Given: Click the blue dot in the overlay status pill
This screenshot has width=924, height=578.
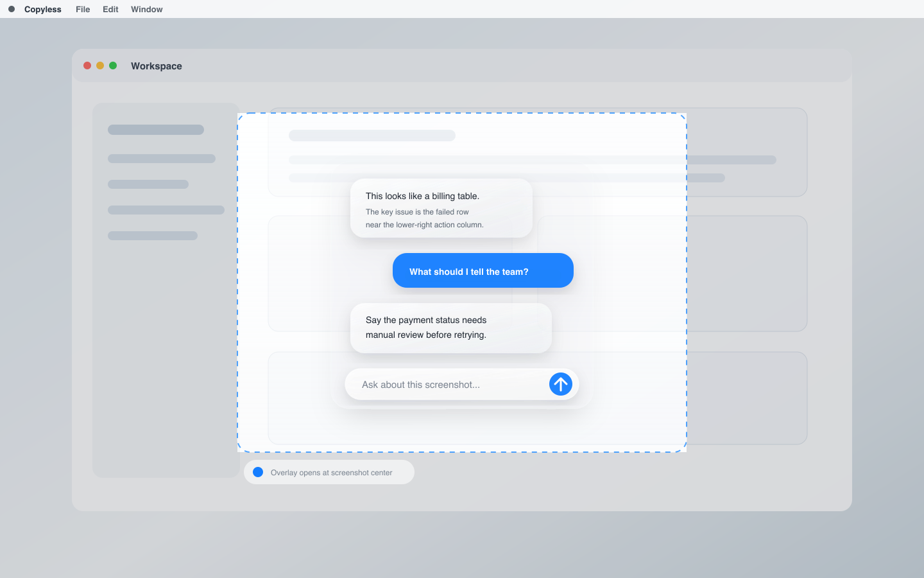Looking at the screenshot, I should tap(258, 472).
